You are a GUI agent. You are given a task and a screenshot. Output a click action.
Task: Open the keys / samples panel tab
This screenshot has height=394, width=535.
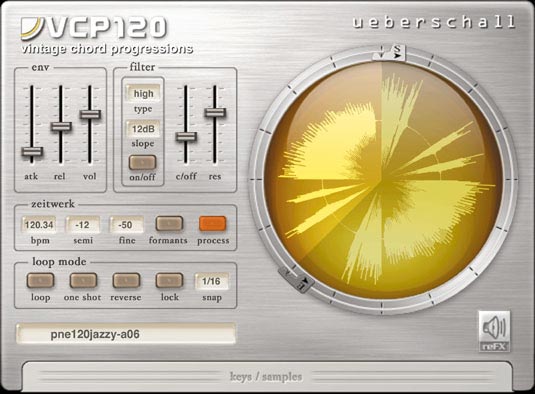click(266, 377)
